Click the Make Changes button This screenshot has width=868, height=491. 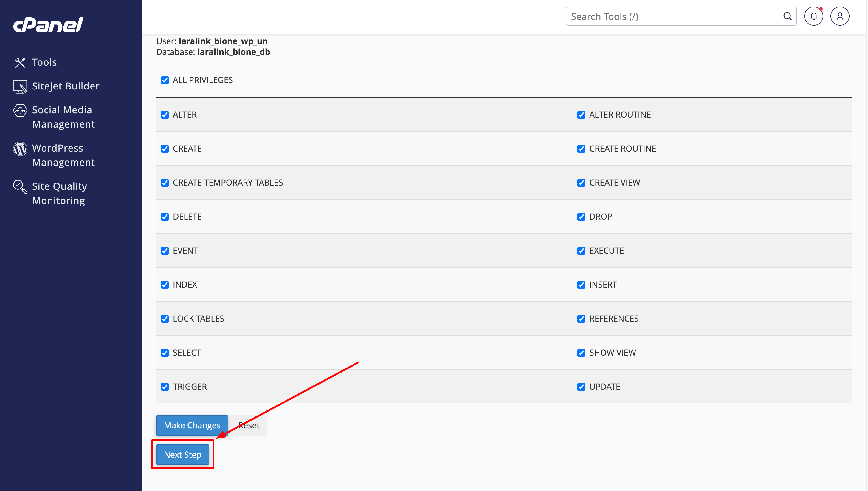tap(192, 425)
